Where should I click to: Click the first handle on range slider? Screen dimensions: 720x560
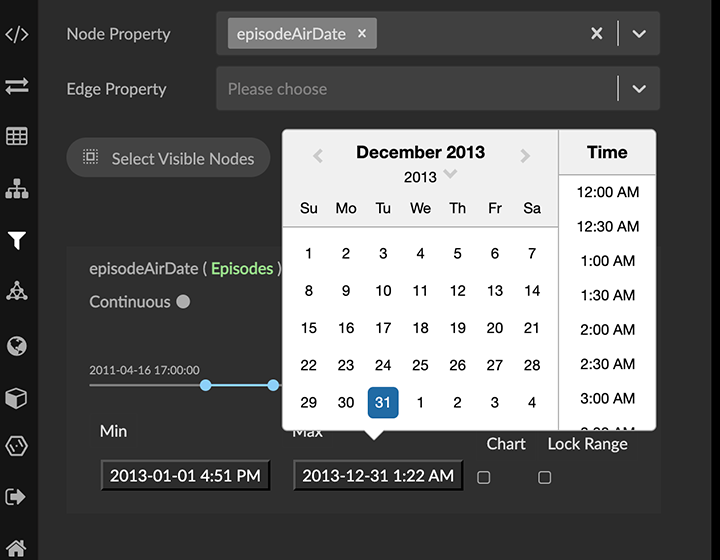click(x=205, y=385)
